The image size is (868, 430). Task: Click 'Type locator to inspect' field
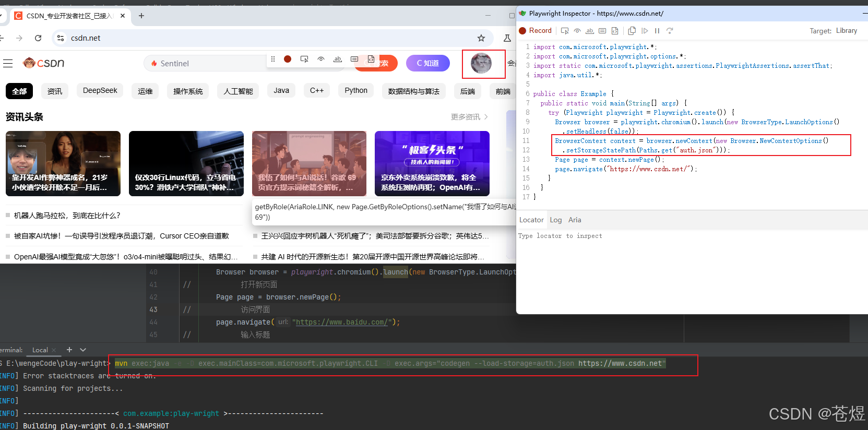click(x=692, y=236)
